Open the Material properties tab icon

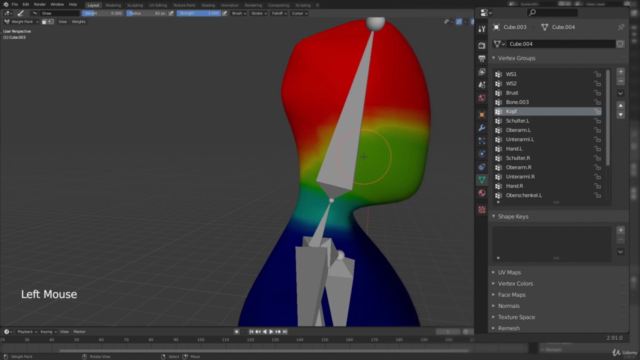pos(482,193)
